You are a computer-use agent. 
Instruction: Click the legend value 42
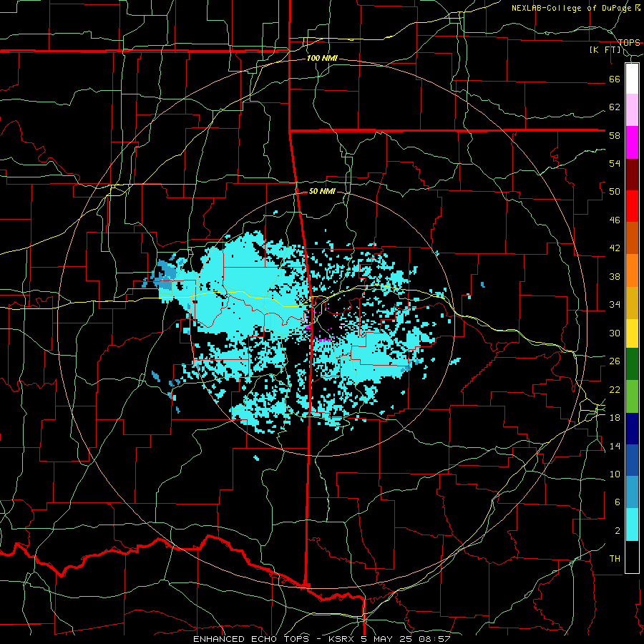pyautogui.click(x=615, y=248)
